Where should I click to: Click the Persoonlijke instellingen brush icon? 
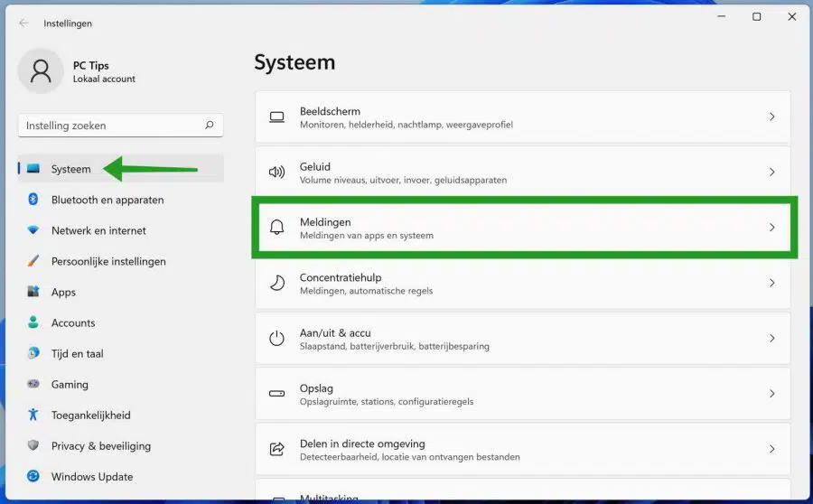tap(33, 261)
